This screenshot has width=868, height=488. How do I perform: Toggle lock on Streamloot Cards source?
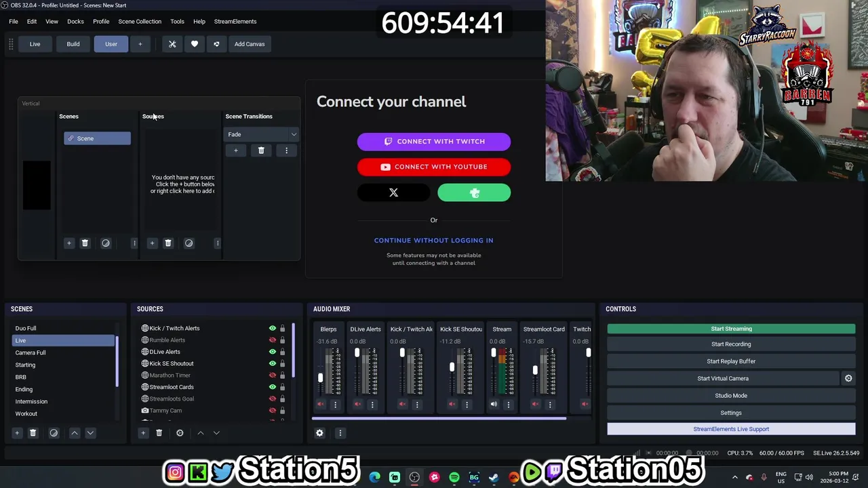pos(283,387)
